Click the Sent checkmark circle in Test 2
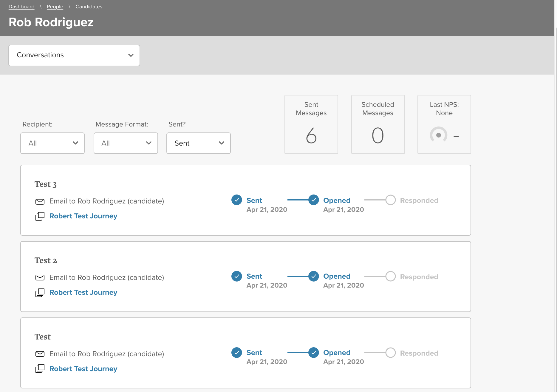 click(x=237, y=276)
